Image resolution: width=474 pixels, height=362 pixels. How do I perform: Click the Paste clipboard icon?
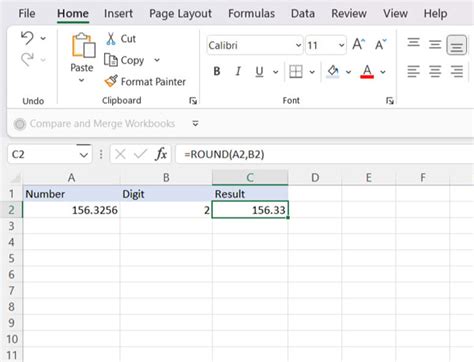[83, 46]
